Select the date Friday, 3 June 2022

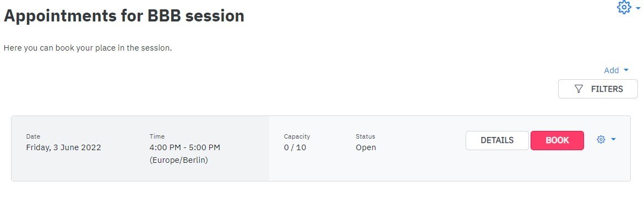tap(63, 147)
